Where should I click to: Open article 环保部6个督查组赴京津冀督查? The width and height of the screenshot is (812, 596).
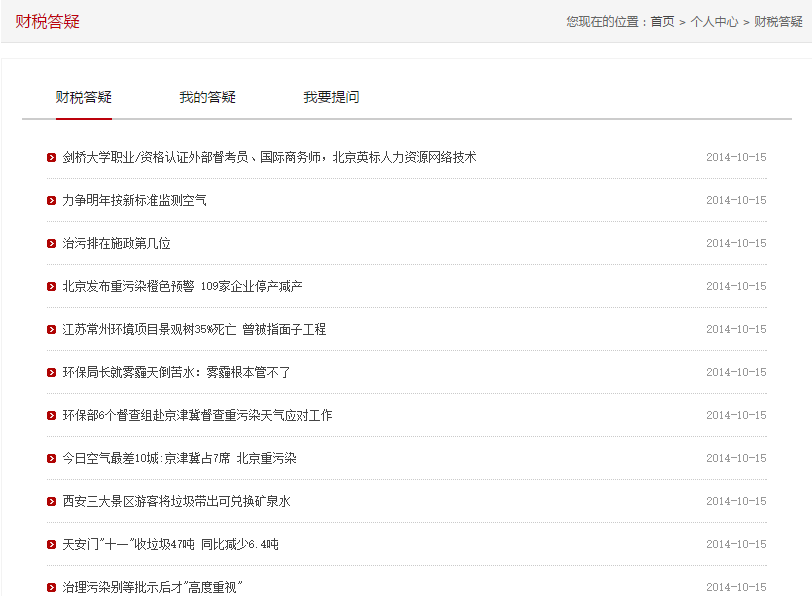[x=197, y=415]
